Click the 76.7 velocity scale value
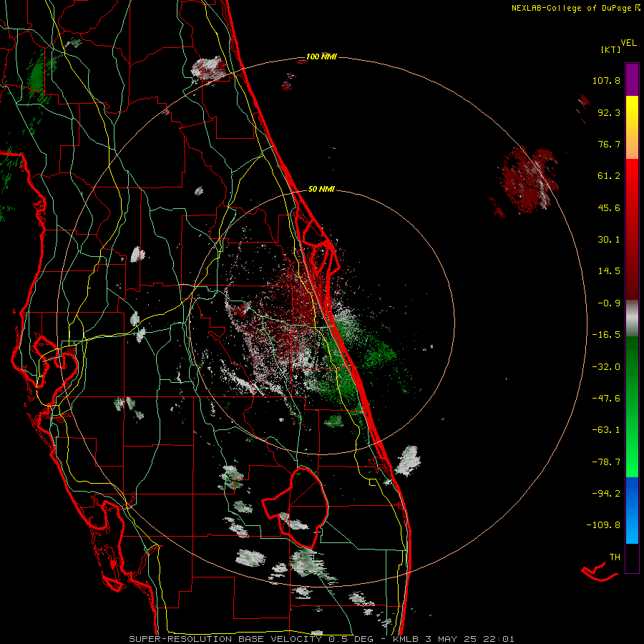Screen dimensions: 644x644 point(609,144)
